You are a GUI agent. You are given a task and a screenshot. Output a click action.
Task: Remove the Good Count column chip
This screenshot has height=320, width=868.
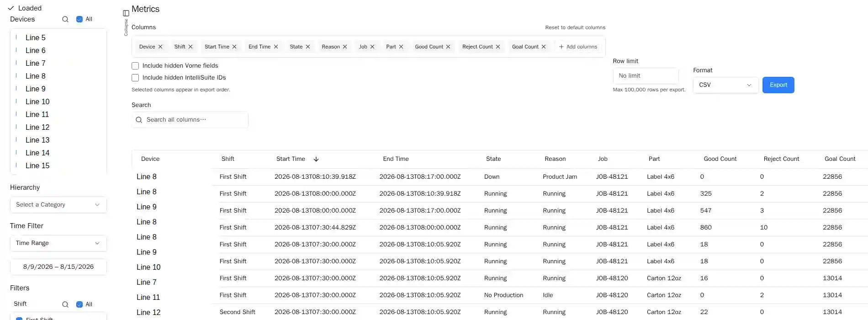[448, 47]
